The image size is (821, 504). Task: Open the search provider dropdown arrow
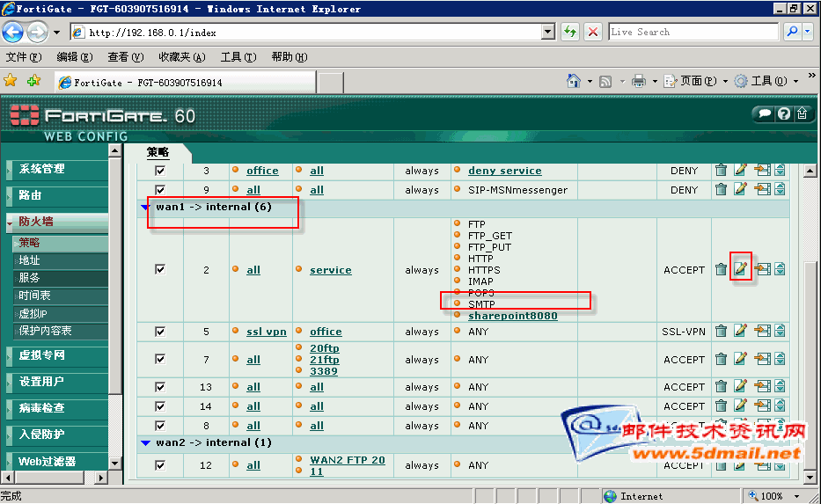click(x=808, y=32)
